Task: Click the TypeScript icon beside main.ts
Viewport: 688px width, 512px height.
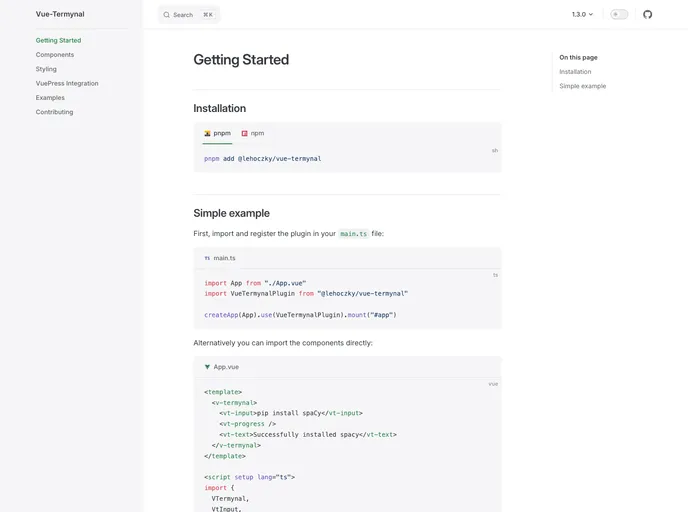Action: (x=207, y=258)
